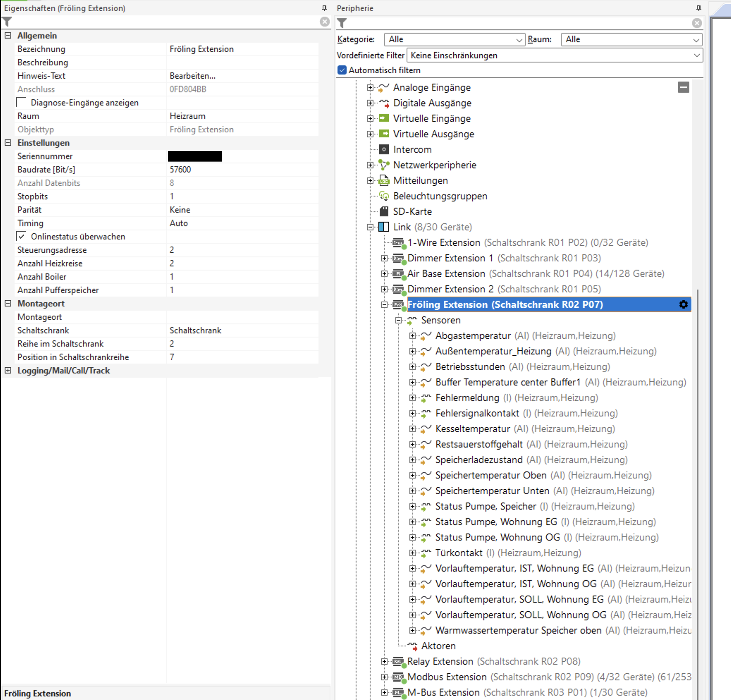The height and width of the screenshot is (700, 731).
Task: Expand Dimmer Extension 1 node
Action: pos(384,258)
